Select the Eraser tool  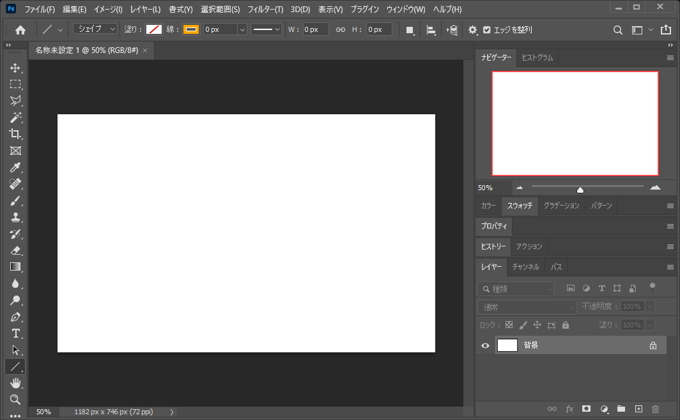point(15,250)
